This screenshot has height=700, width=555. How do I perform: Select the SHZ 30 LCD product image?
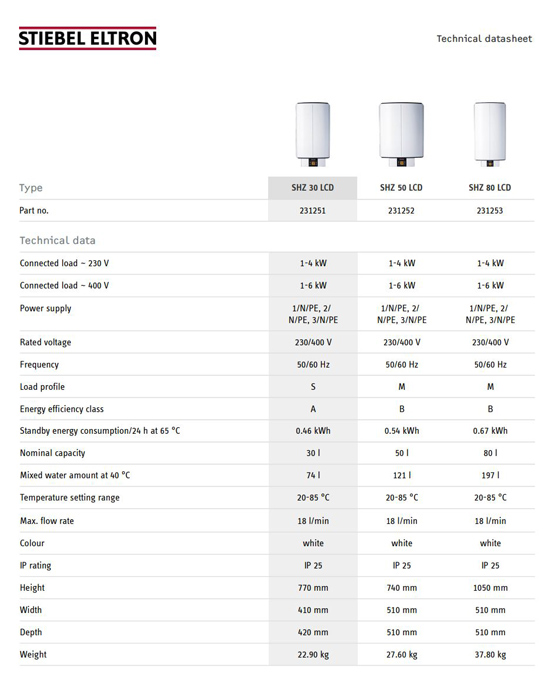click(x=313, y=134)
